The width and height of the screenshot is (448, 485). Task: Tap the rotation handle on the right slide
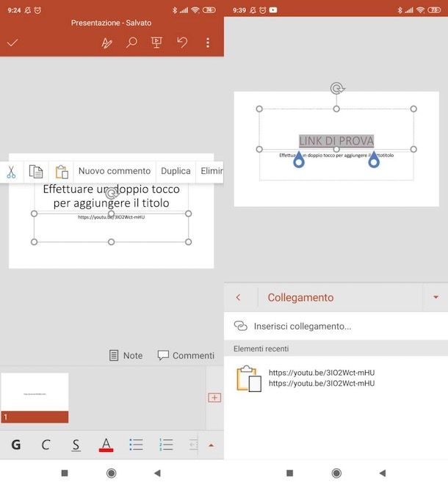337,89
